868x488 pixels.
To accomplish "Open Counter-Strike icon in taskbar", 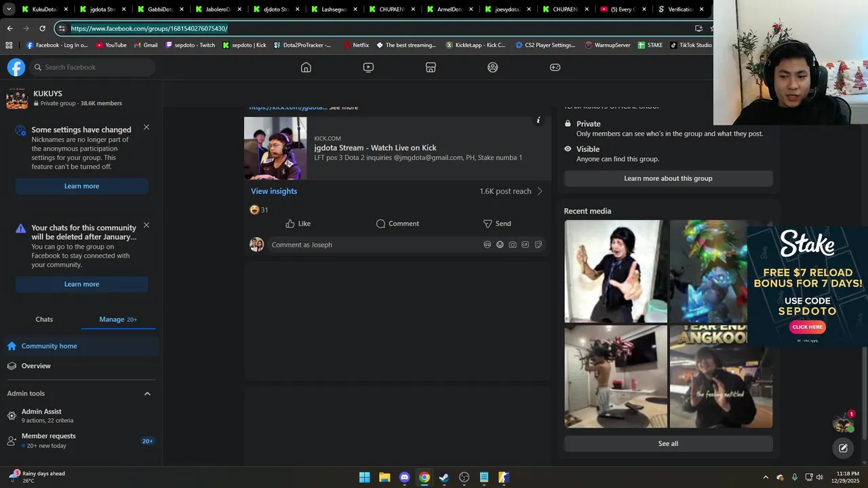I will (504, 477).
